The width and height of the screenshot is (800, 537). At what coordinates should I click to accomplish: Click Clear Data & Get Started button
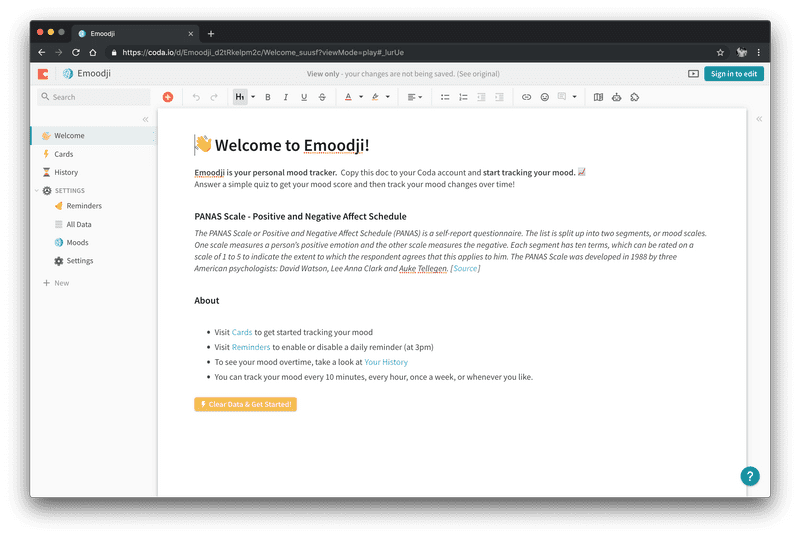pos(245,404)
